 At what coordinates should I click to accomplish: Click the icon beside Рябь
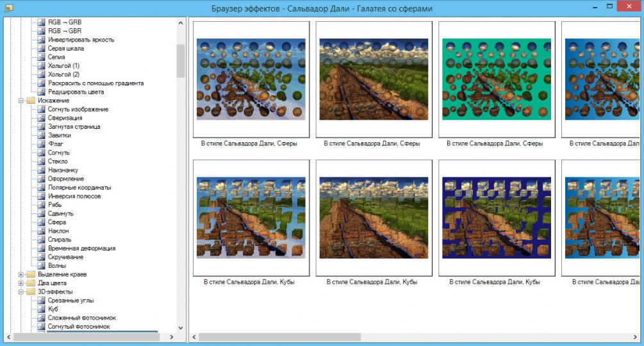click(x=41, y=205)
